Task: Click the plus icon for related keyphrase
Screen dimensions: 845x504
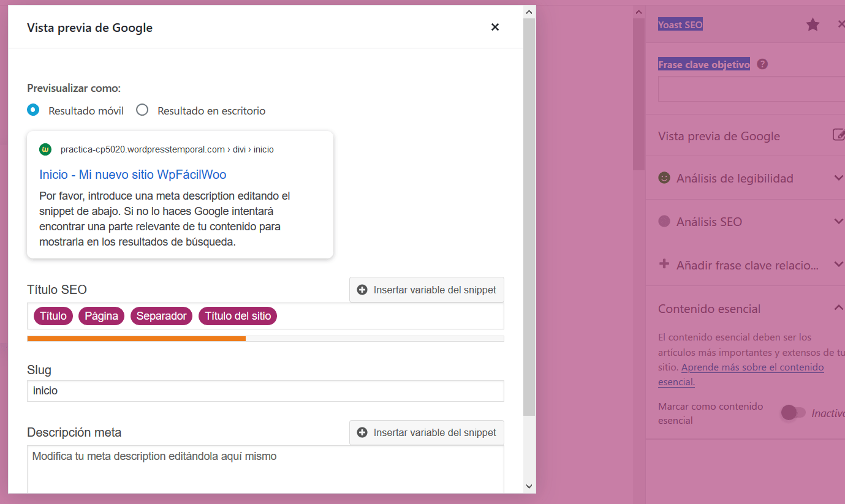Action: tap(664, 264)
